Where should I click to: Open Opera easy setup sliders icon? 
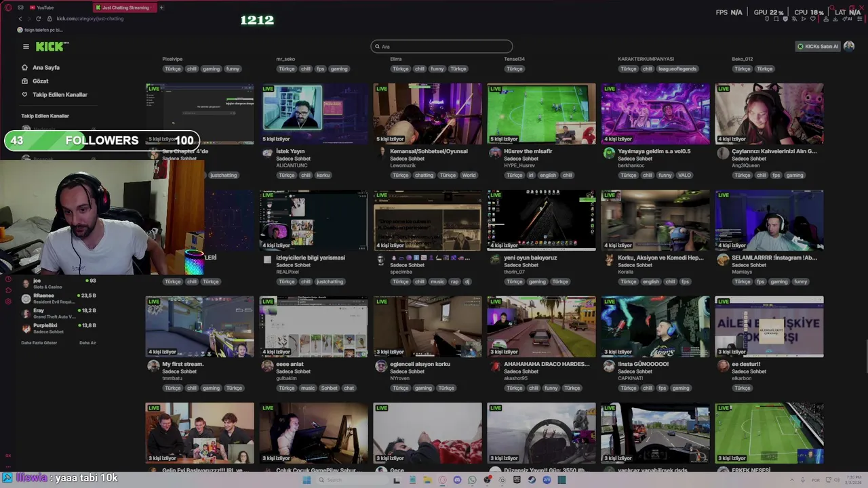[x=859, y=19]
